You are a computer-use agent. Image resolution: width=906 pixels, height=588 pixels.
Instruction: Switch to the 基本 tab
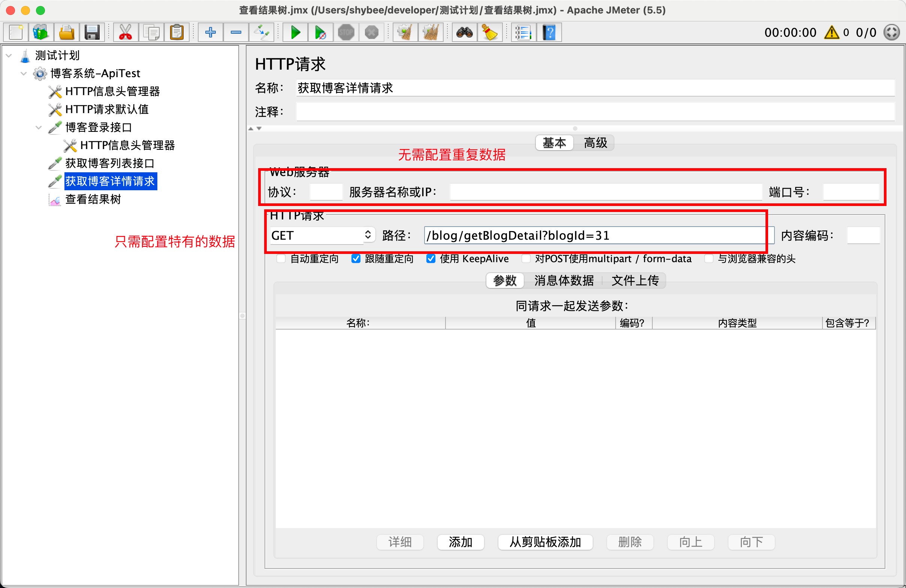(554, 143)
